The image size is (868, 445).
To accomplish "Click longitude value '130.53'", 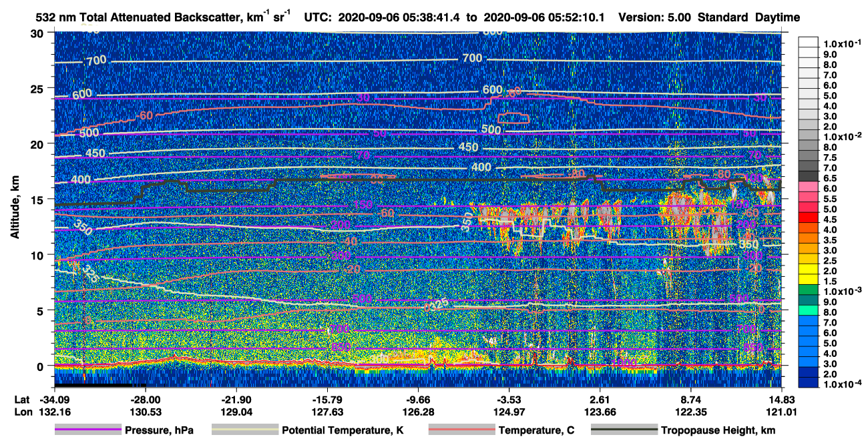I will pos(145,412).
